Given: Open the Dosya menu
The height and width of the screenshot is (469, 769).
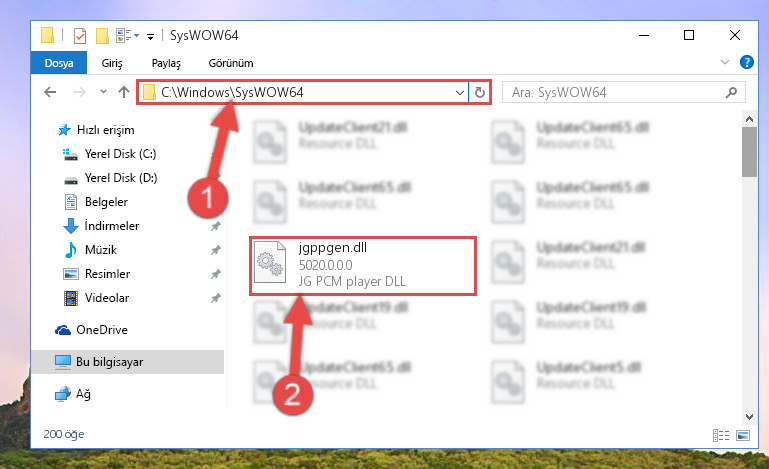Looking at the screenshot, I should 59,63.
